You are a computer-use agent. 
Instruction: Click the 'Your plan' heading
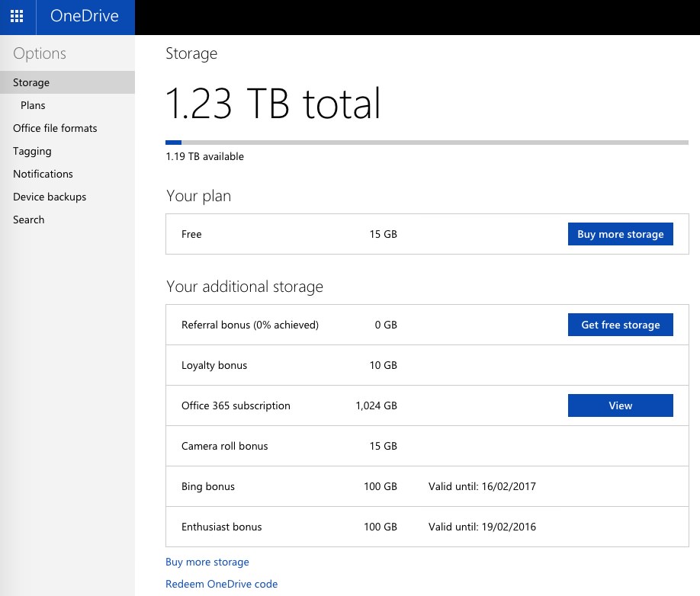click(x=199, y=196)
